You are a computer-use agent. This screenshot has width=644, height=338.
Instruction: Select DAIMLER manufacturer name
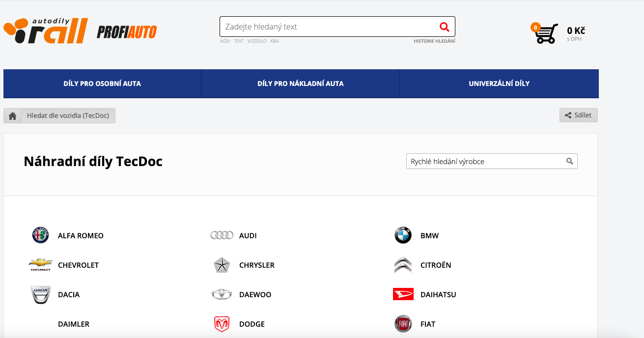(74, 324)
